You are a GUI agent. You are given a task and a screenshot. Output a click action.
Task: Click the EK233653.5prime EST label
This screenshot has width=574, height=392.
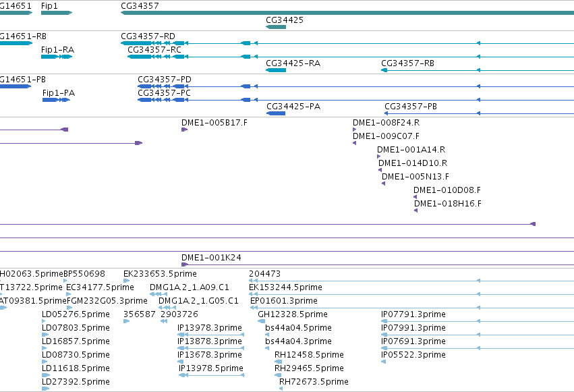(x=160, y=274)
